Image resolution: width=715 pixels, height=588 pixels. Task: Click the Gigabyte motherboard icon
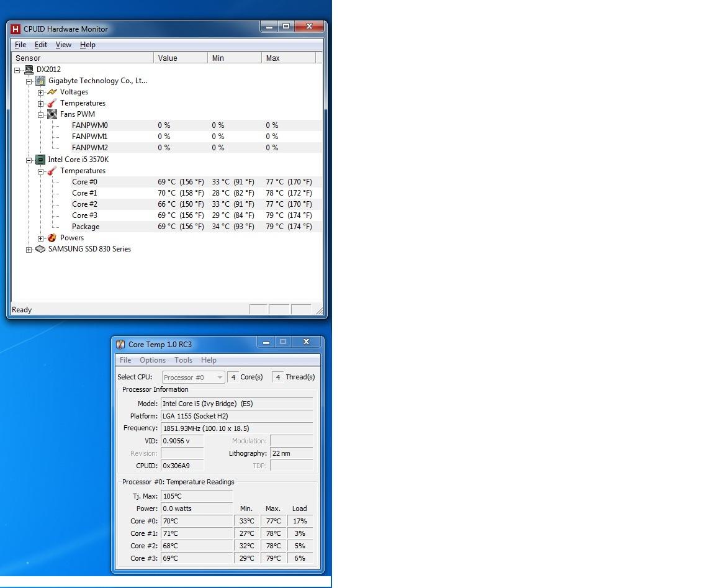coord(40,81)
